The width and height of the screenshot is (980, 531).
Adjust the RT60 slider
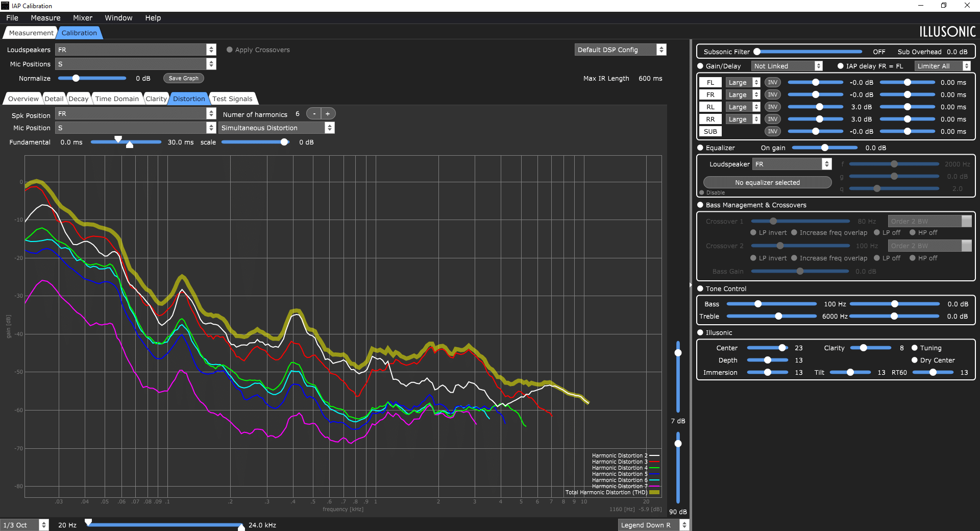click(x=933, y=372)
